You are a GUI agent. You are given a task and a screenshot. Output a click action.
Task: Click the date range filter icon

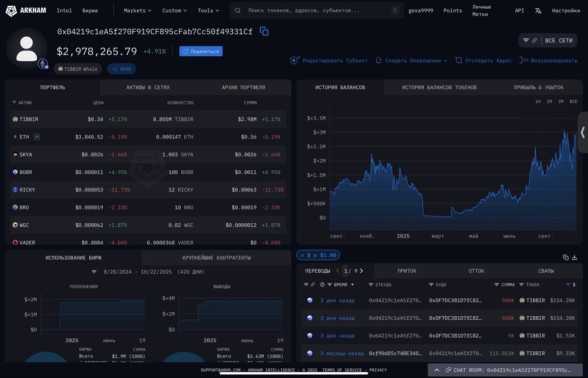(x=94, y=272)
